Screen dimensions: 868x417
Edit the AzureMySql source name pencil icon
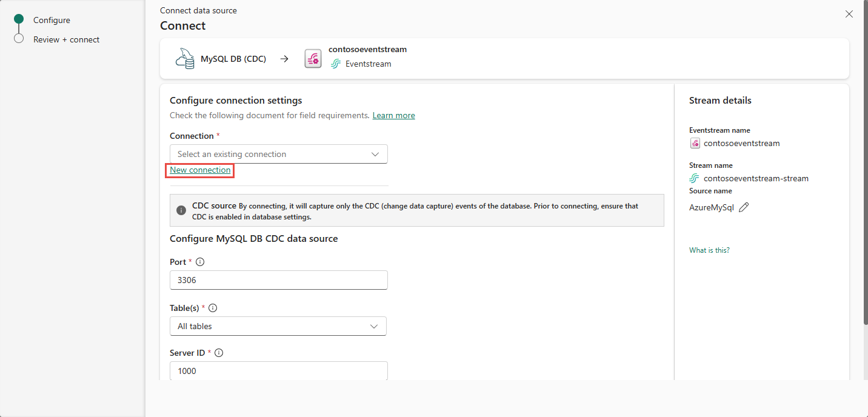tap(744, 207)
